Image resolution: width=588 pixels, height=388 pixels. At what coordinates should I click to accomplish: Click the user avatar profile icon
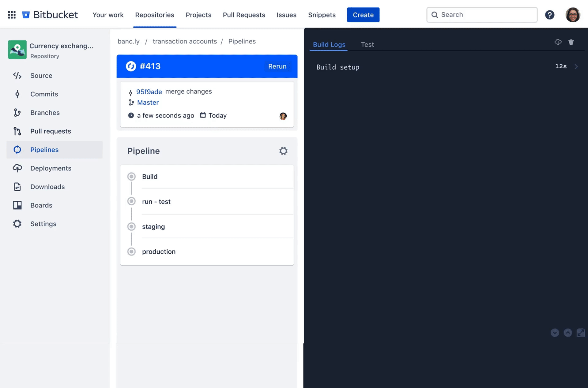click(x=572, y=14)
